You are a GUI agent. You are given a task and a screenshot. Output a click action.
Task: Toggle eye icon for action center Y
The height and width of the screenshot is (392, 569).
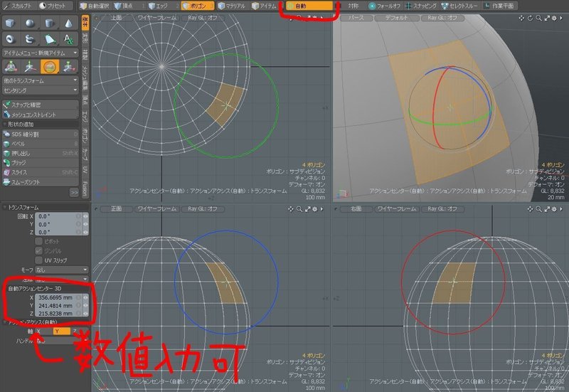click(x=85, y=306)
